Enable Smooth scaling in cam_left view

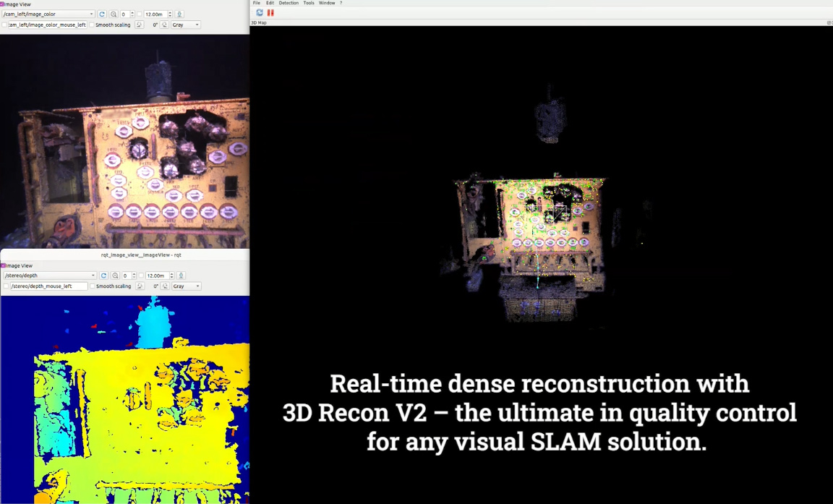pyautogui.click(x=110, y=25)
